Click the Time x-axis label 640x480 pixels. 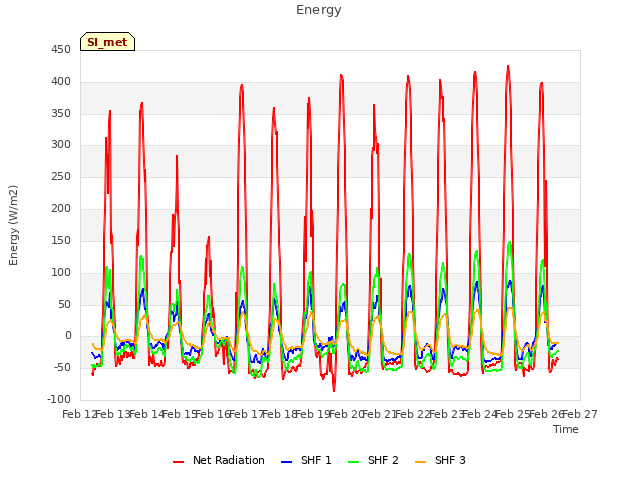click(566, 429)
